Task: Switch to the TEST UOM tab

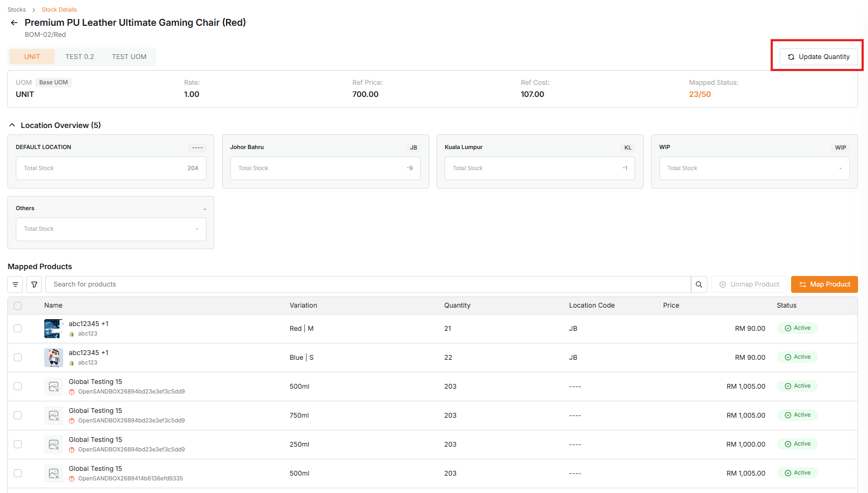Action: (129, 57)
